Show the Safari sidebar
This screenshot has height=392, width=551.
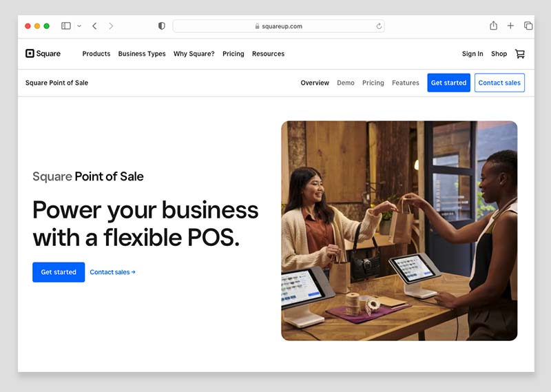coord(65,26)
